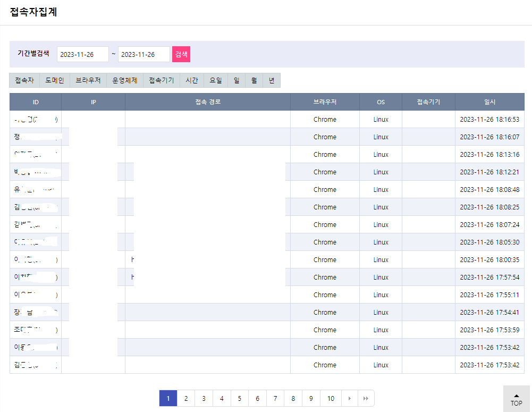The image size is (532, 412).
Task: Click the end date input field
Action: 143,54
